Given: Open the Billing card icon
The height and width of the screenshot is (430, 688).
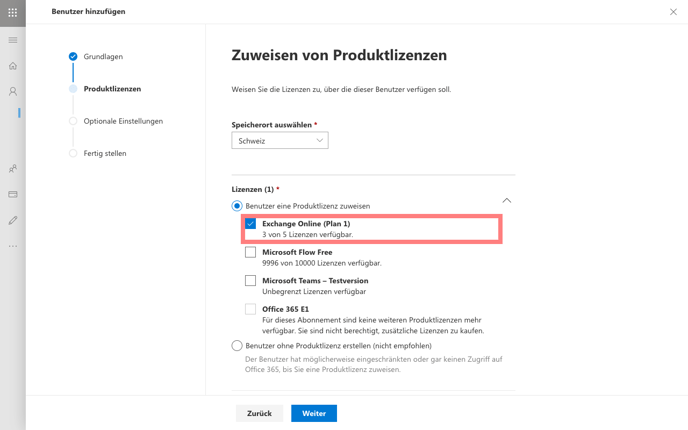Looking at the screenshot, I should tap(13, 194).
